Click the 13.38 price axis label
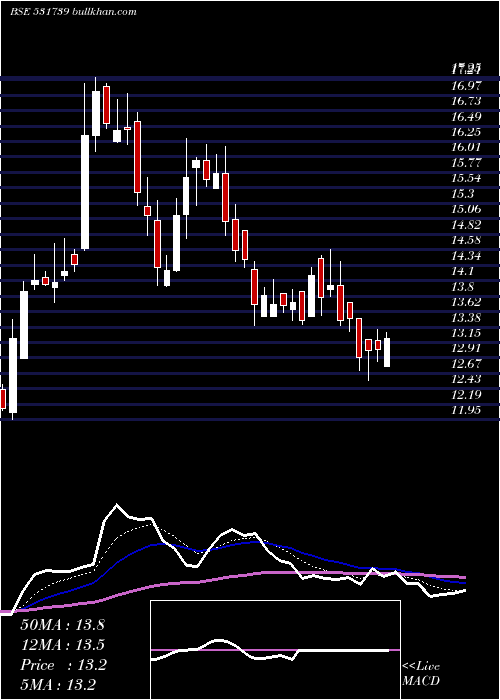The image size is (500, 700). click(x=467, y=317)
